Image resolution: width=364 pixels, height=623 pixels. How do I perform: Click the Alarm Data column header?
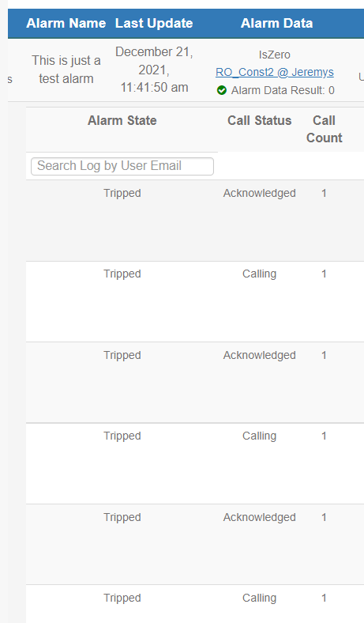coord(276,23)
